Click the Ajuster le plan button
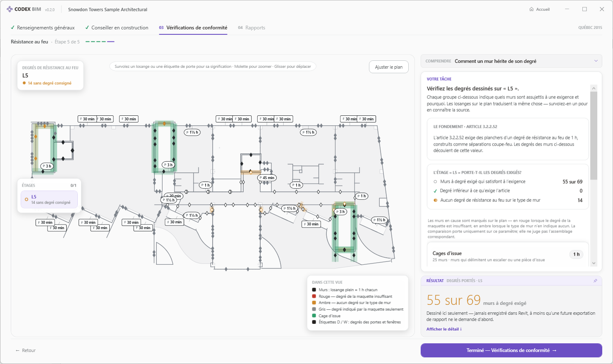 coord(389,67)
